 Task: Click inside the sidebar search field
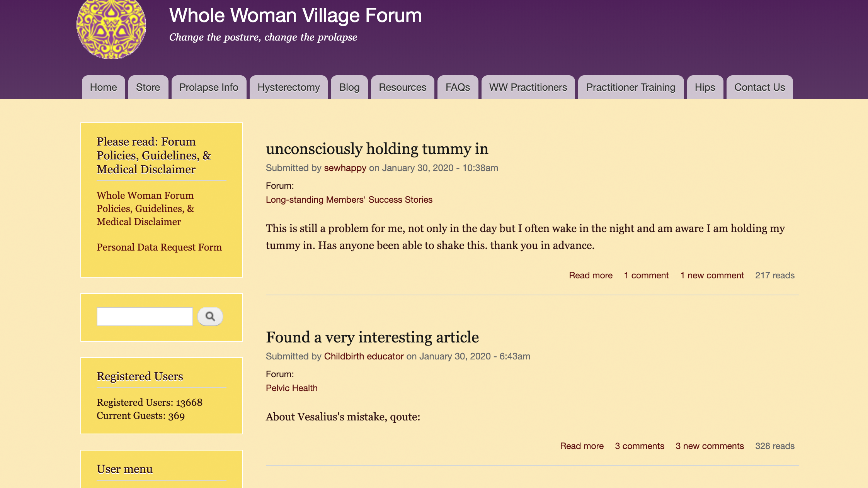click(x=145, y=317)
